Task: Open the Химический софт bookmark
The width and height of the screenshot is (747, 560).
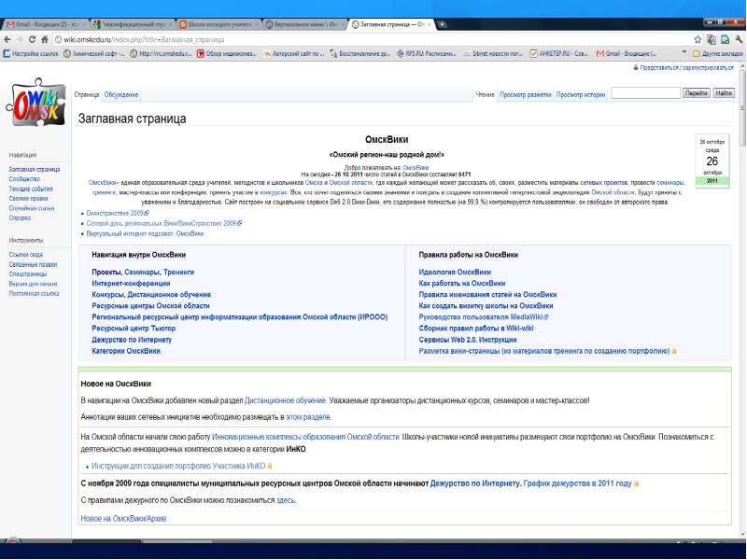Action: pyautogui.click(x=94, y=54)
